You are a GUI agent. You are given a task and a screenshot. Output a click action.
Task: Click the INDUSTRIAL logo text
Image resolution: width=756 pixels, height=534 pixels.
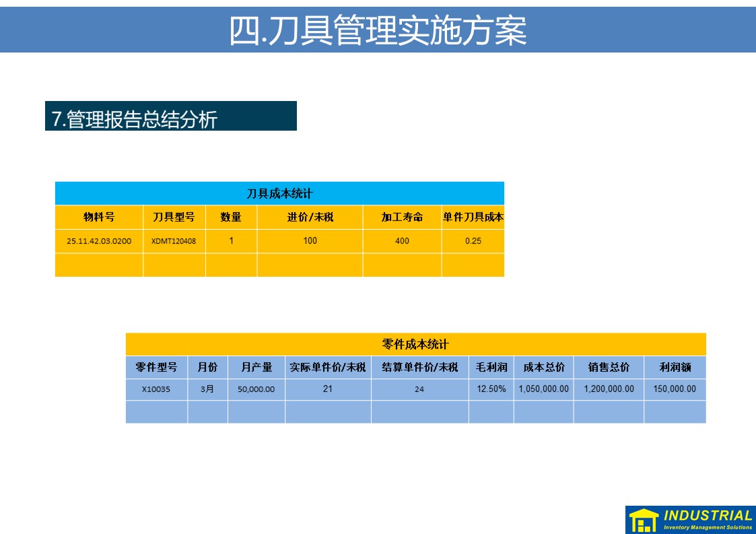pos(708,516)
